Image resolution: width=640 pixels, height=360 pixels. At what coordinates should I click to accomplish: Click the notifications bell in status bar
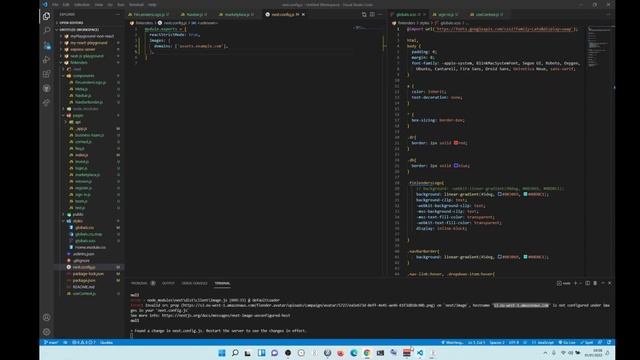(x=609, y=342)
